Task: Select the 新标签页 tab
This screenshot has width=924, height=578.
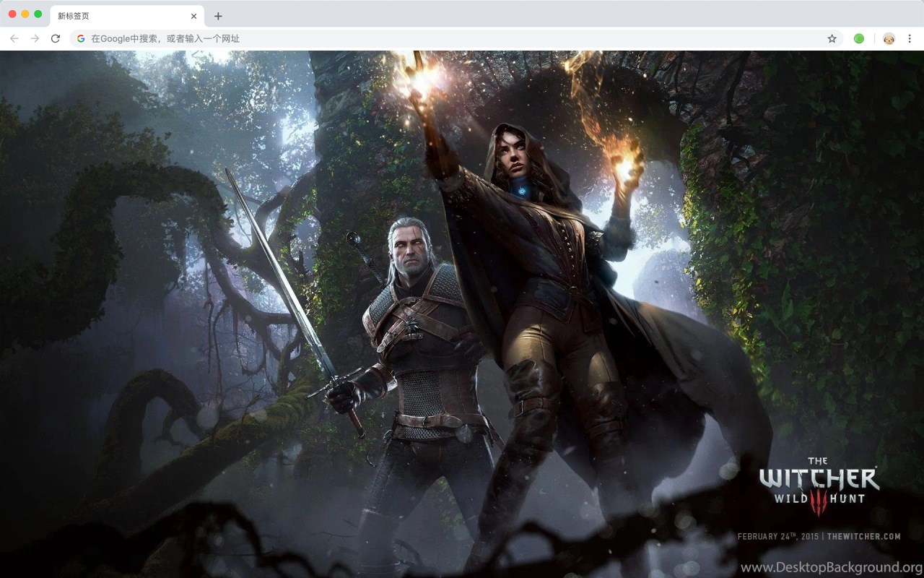Action: [x=127, y=16]
